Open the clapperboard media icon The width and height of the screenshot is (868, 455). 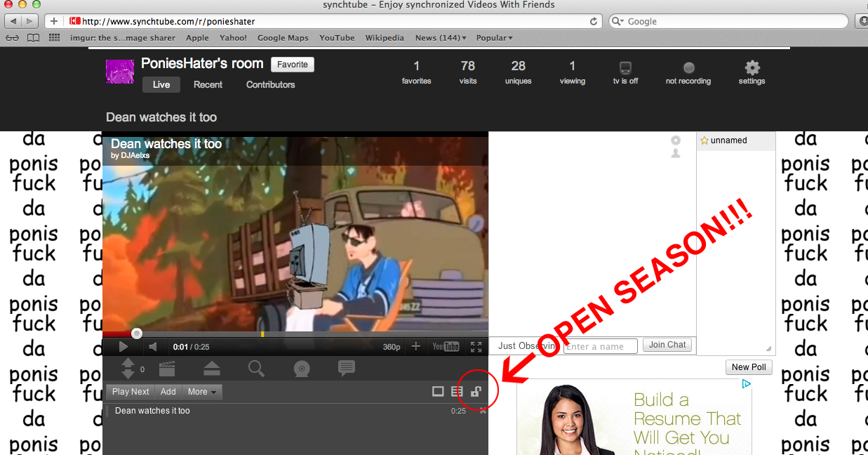click(167, 369)
